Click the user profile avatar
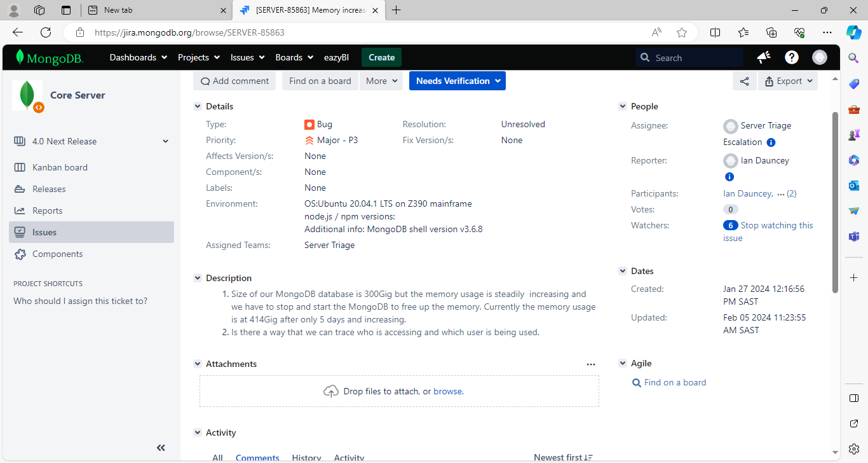The height and width of the screenshot is (463, 868). 820,57
